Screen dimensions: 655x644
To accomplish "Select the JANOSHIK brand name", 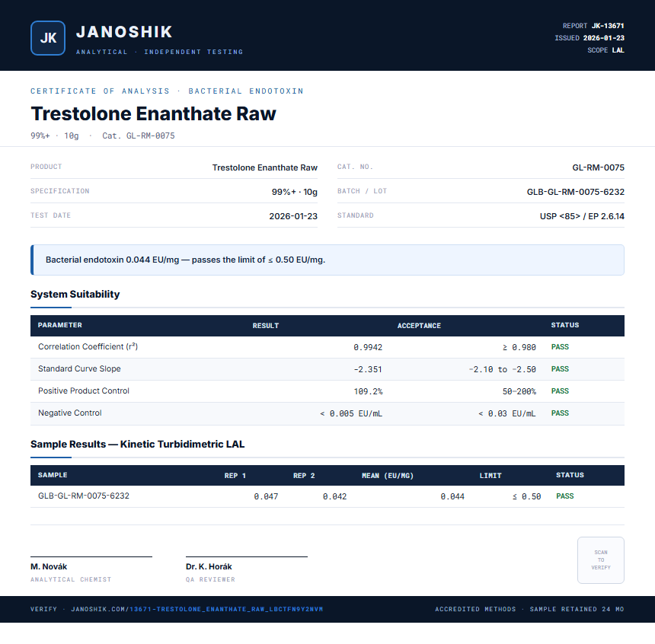I will (x=124, y=32).
